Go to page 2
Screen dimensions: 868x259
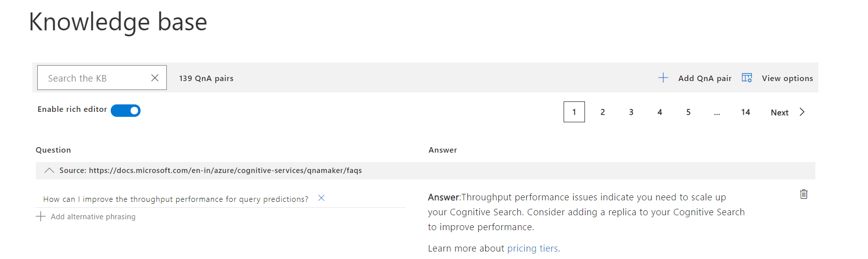pos(603,112)
